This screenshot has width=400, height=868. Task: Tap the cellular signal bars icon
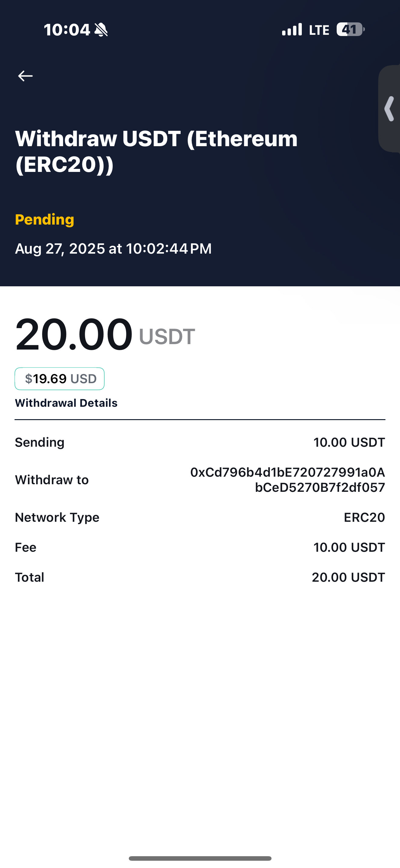(292, 30)
